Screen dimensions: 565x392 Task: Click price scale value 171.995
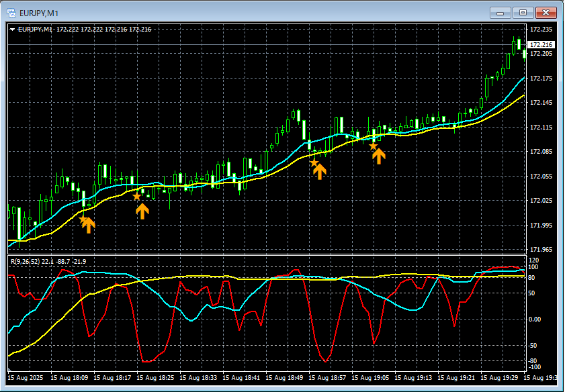point(541,225)
